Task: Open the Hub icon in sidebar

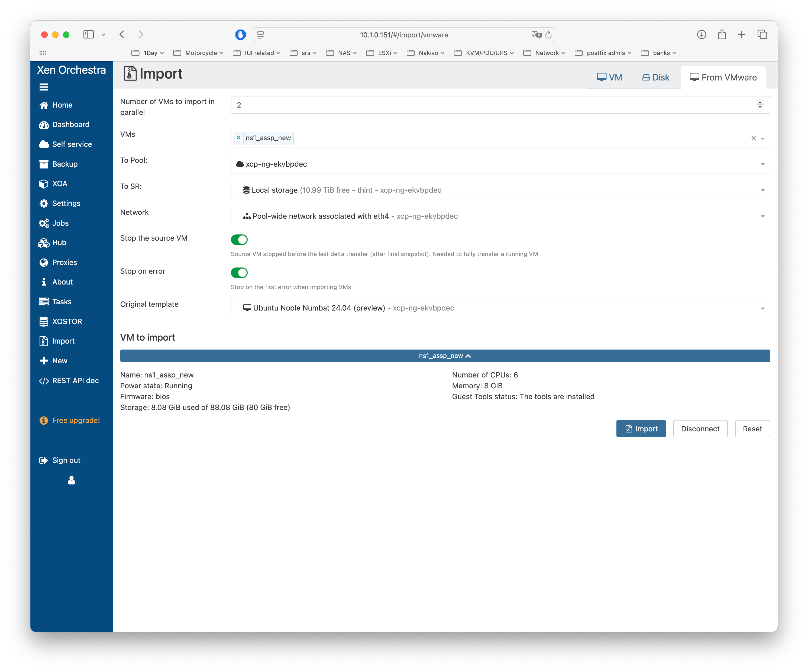Action: (x=44, y=243)
